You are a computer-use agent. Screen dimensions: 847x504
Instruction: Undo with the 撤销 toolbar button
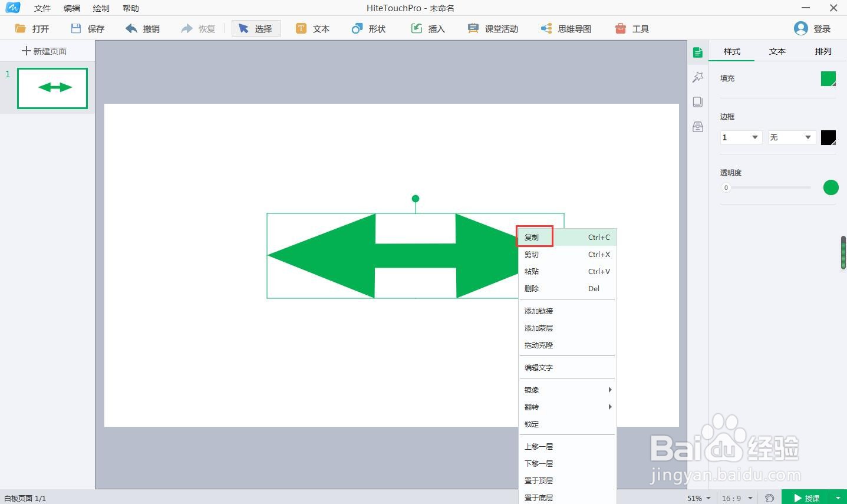pos(143,28)
